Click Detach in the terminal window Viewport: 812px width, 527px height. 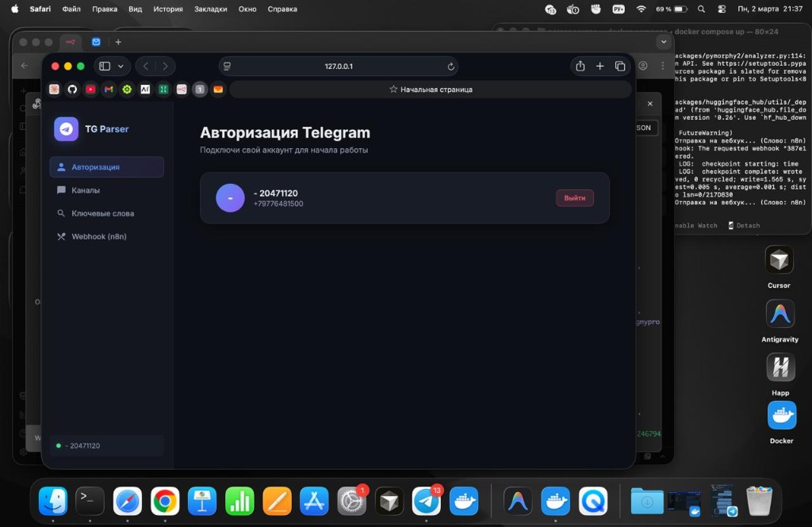pyautogui.click(x=744, y=225)
